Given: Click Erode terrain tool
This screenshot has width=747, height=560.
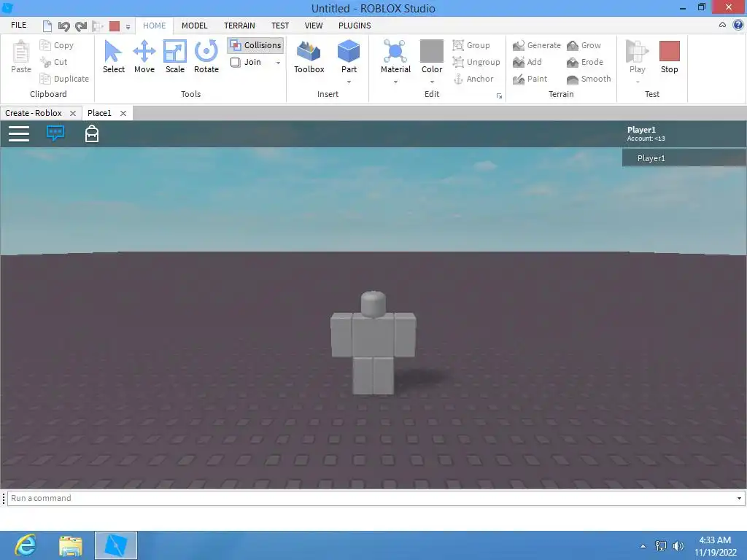Looking at the screenshot, I should point(585,62).
